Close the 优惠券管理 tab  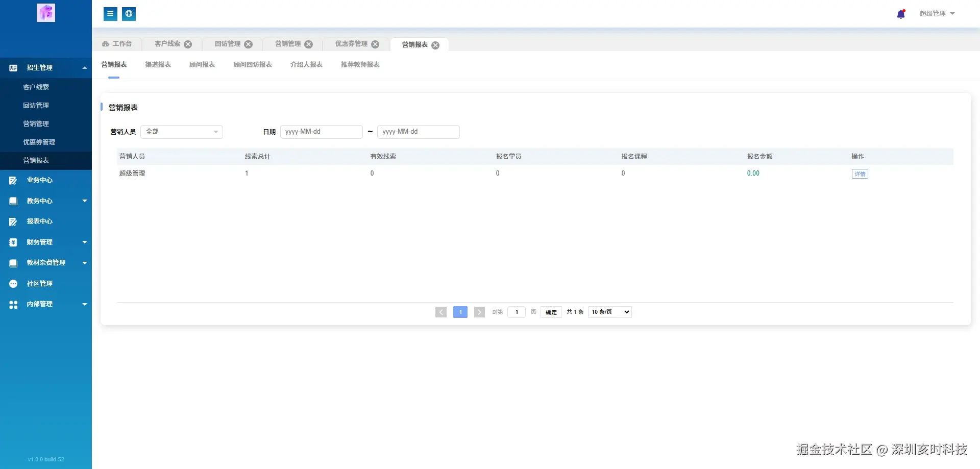375,44
